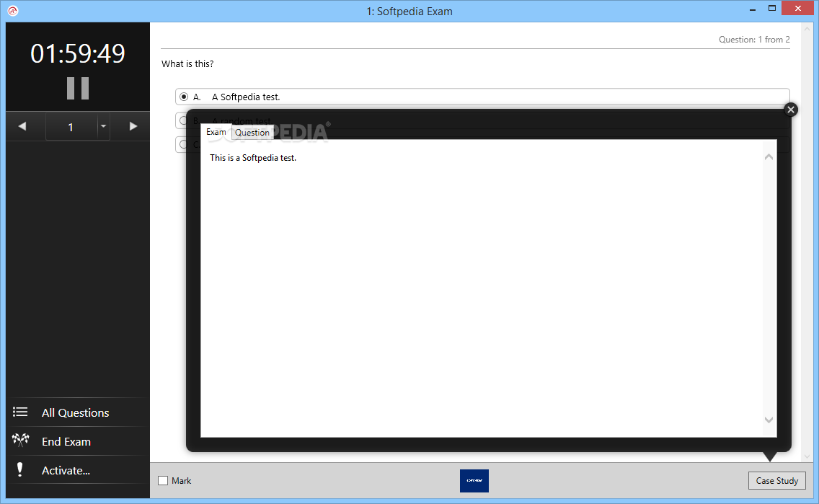The image size is (819, 504).
Task: Click the End Exam checkered flags icon
Action: [20, 441]
